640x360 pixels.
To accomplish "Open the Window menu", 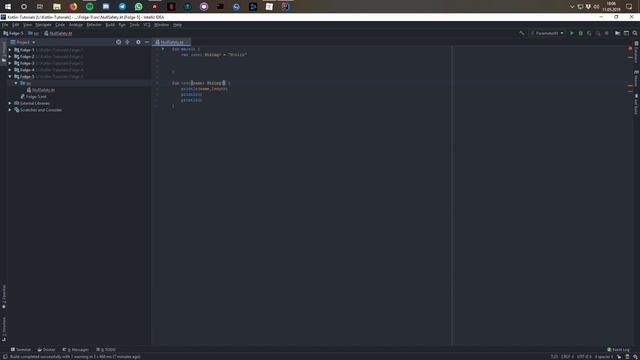I will pos(162,25).
